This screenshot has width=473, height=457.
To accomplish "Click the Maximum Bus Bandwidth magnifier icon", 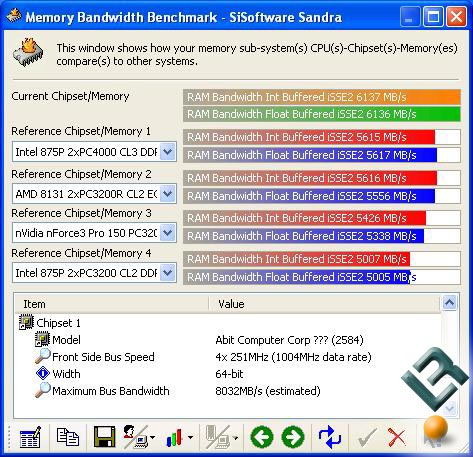I will pos(43,390).
